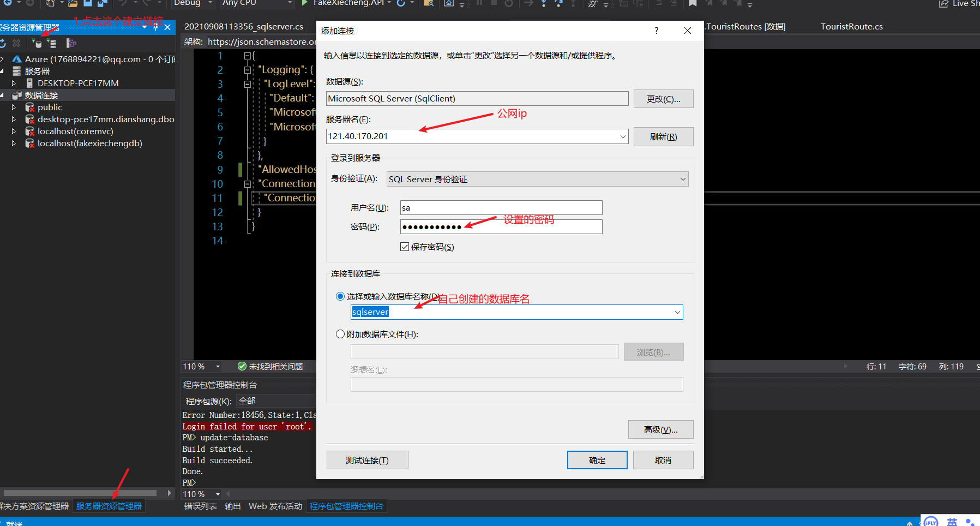Select the 选择或输入数据库名称 radio button
980x526 pixels.
[340, 296]
